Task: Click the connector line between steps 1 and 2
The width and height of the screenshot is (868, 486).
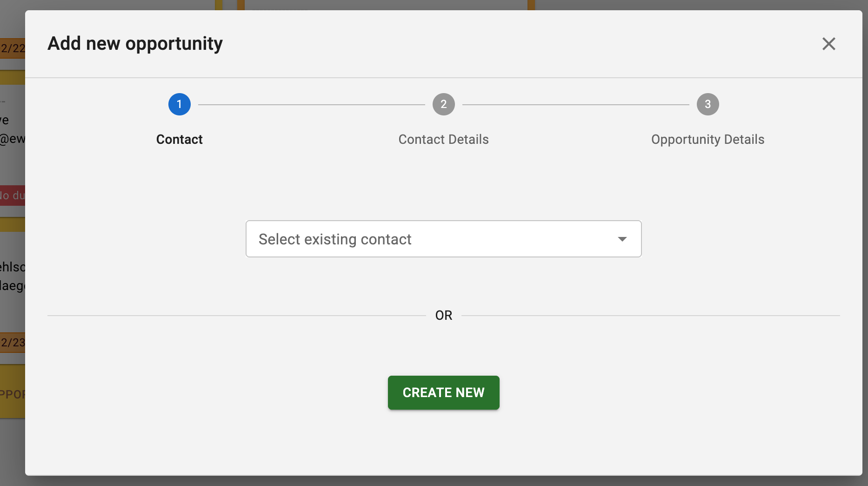Action: tap(311, 105)
